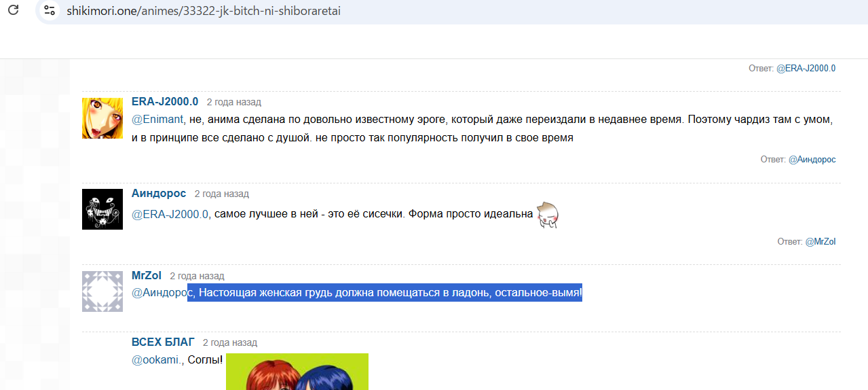
Task: Click '2 года назад' timestamp on ERA-J2000.0's comment
Action: click(233, 103)
